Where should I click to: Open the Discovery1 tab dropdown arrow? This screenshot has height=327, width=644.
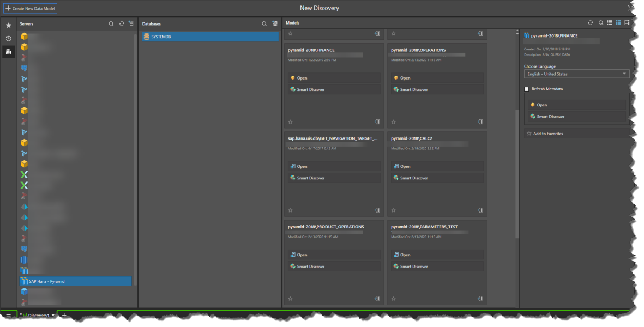[x=52, y=315]
